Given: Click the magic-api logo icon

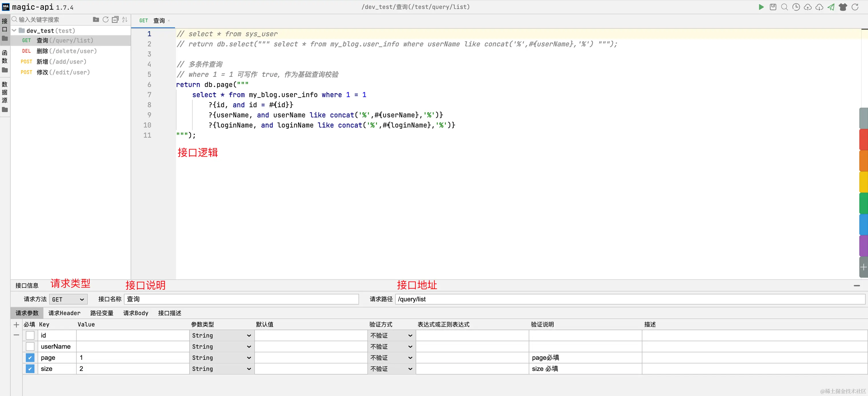Looking at the screenshot, I should click(x=6, y=7).
